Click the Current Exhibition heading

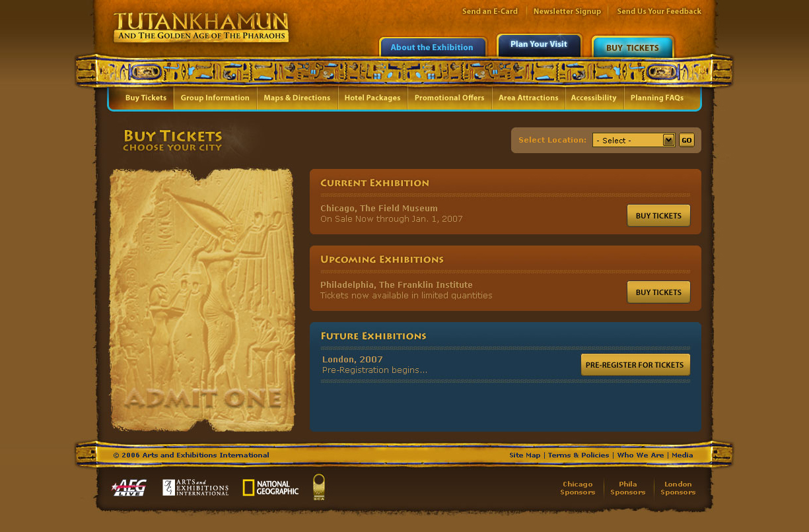coord(375,183)
